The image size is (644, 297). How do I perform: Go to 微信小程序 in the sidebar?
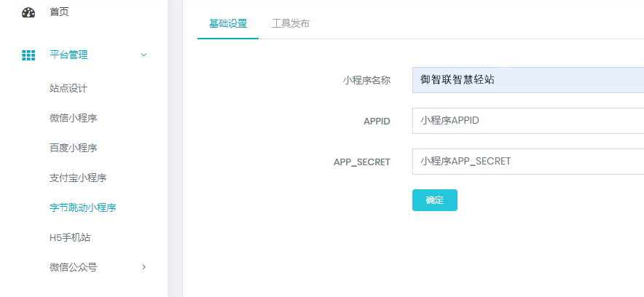click(x=73, y=118)
